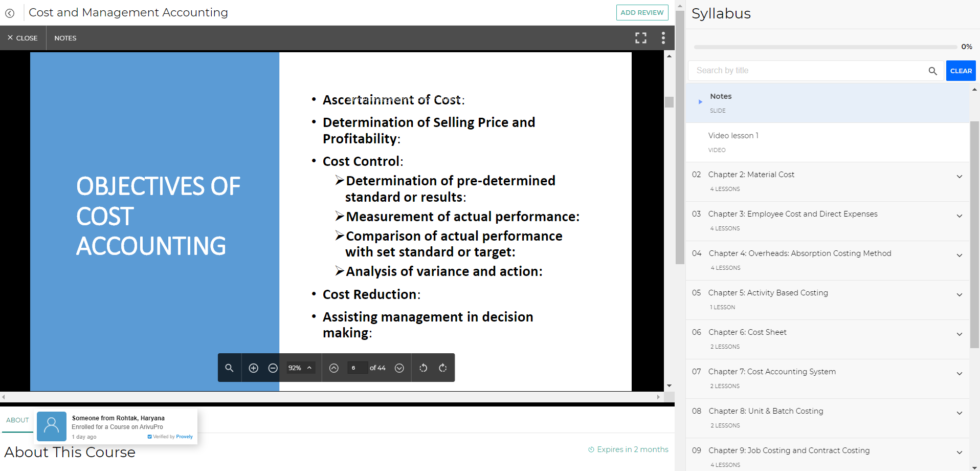This screenshot has height=471, width=980.
Task: Click the syllabus scroll-down arrow
Action: [x=974, y=467]
